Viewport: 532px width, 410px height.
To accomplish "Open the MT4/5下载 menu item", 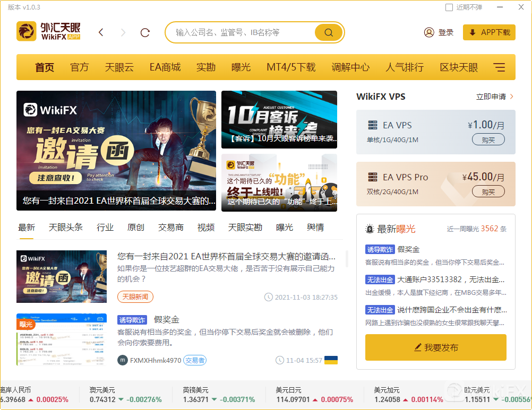I will 291,67.
